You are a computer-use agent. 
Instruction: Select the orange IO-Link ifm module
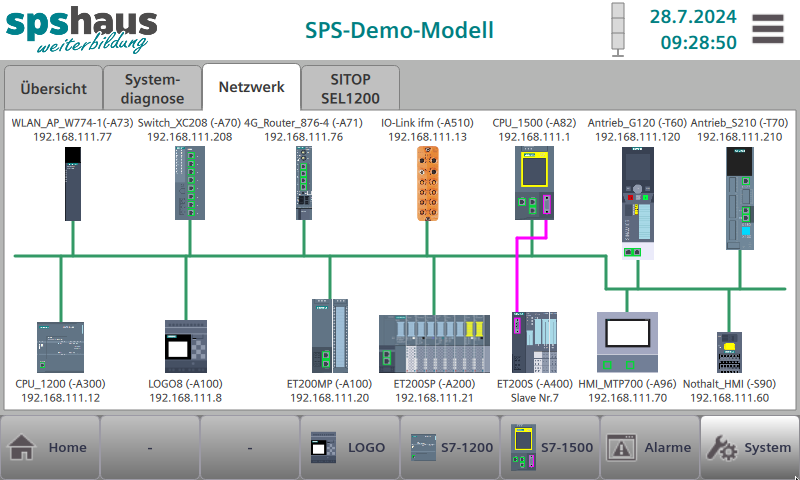[x=428, y=184]
